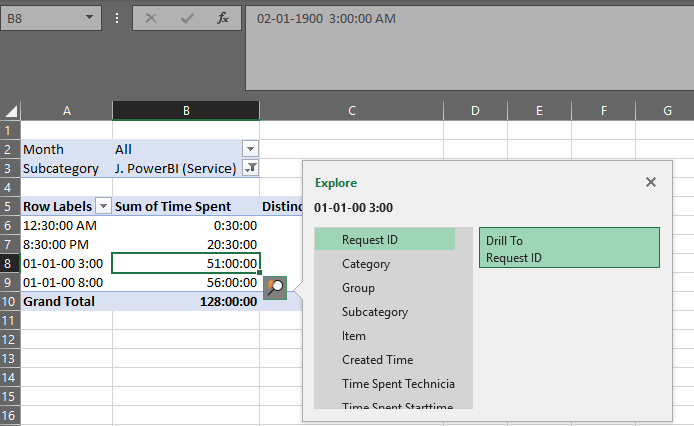This screenshot has width=694, height=426.
Task: Click selected cell value 51:00:00
Action: click(186, 263)
